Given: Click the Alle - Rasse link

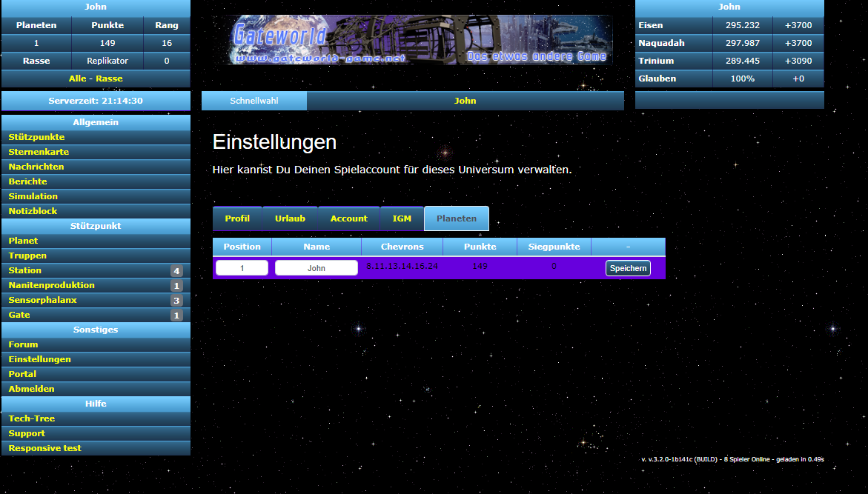Looking at the screenshot, I should pyautogui.click(x=96, y=79).
